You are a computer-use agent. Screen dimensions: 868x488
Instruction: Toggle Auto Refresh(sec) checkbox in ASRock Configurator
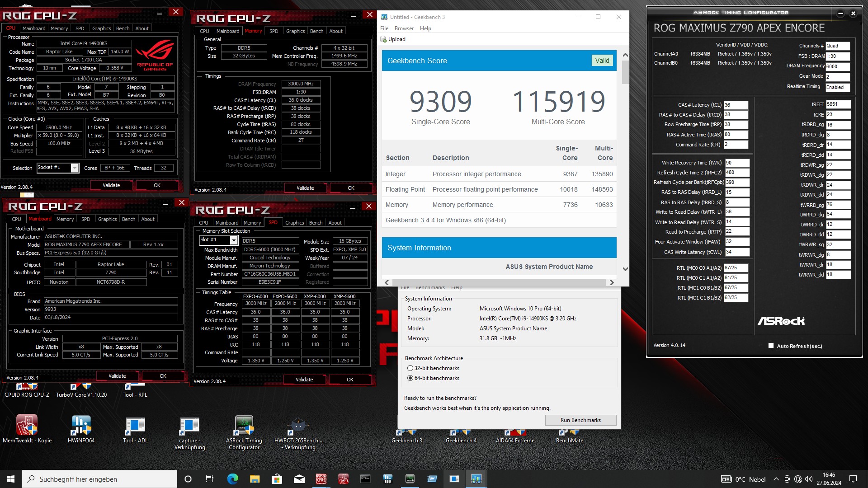point(771,346)
